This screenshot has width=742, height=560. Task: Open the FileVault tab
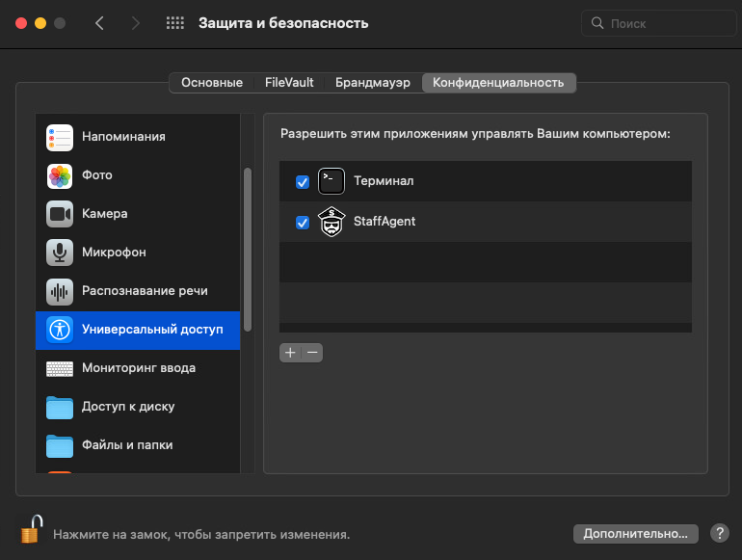point(289,83)
